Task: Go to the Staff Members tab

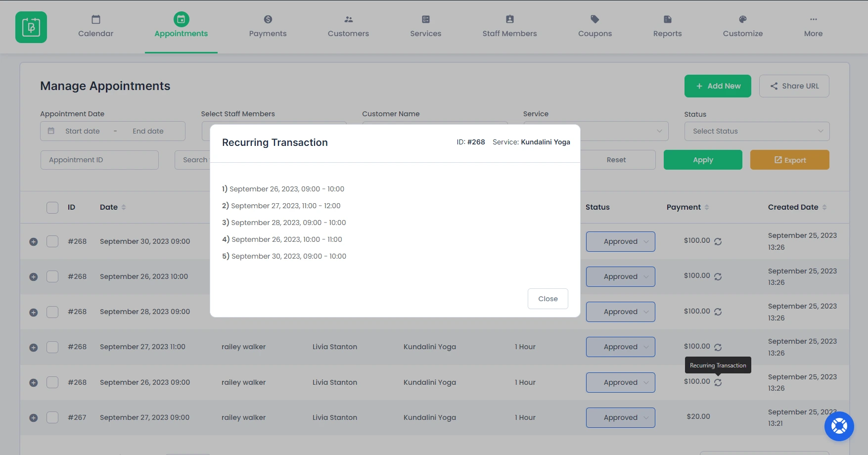Action: (x=509, y=26)
